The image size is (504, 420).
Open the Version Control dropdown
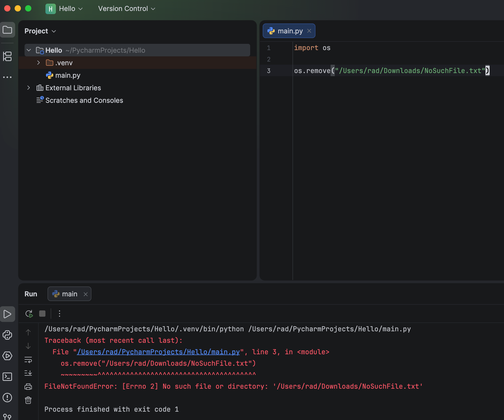(x=127, y=9)
